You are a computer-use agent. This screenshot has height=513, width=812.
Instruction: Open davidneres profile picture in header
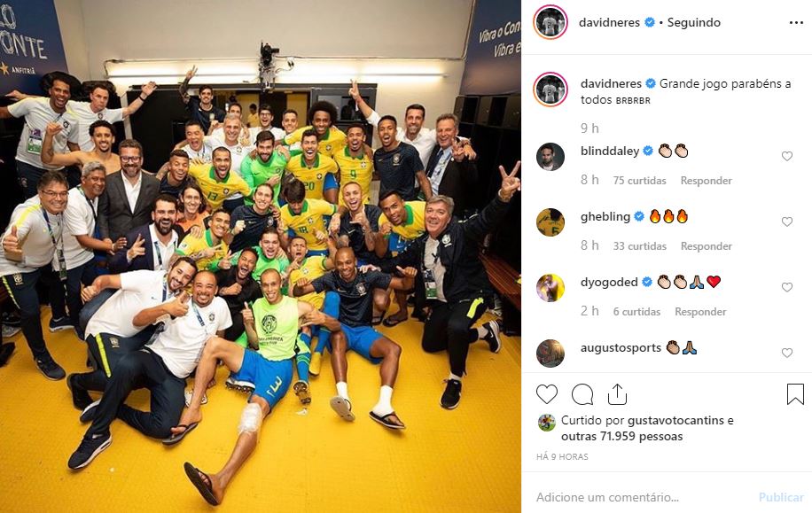[550, 22]
